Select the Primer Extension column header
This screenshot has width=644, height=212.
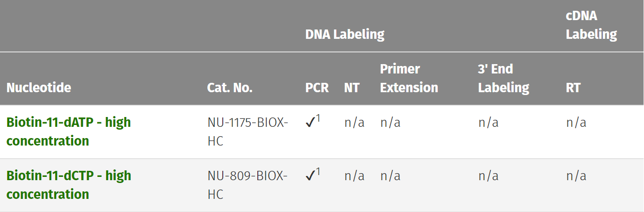point(409,78)
